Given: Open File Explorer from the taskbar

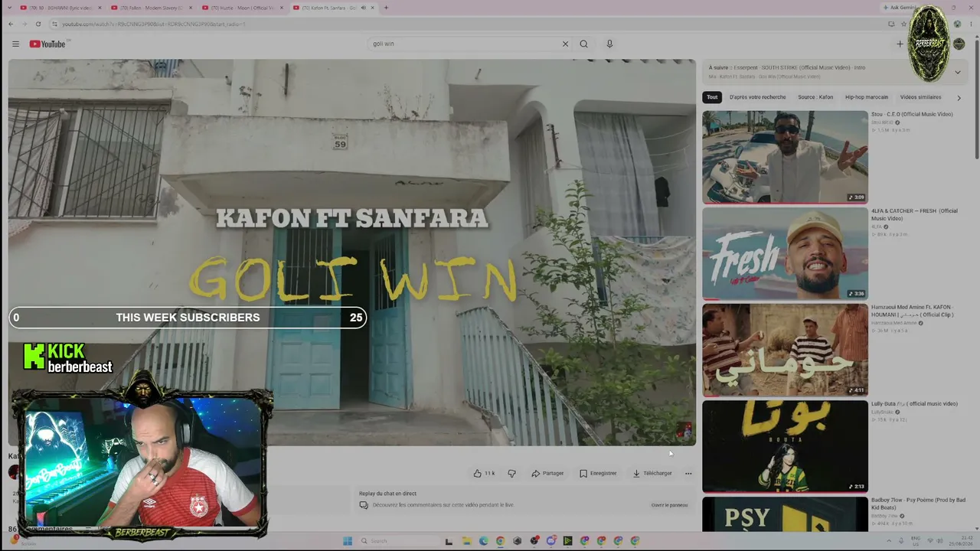Looking at the screenshot, I should coord(466,541).
